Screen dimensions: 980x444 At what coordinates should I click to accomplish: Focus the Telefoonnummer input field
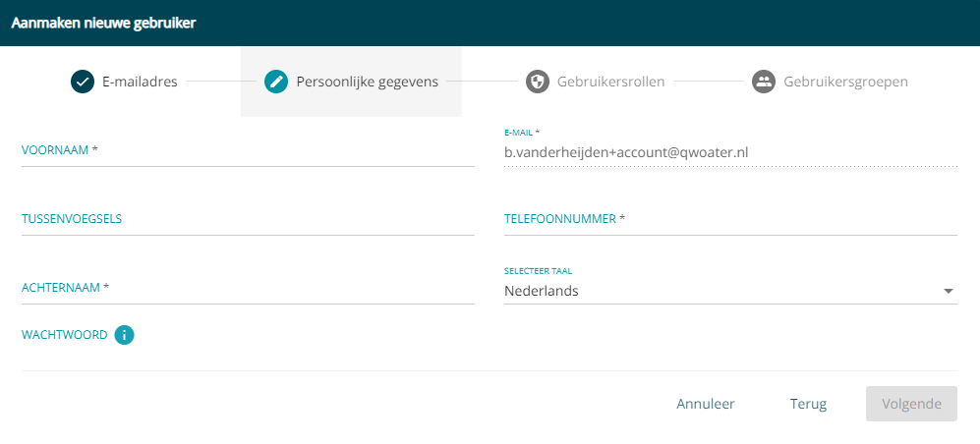pyautogui.click(x=730, y=220)
